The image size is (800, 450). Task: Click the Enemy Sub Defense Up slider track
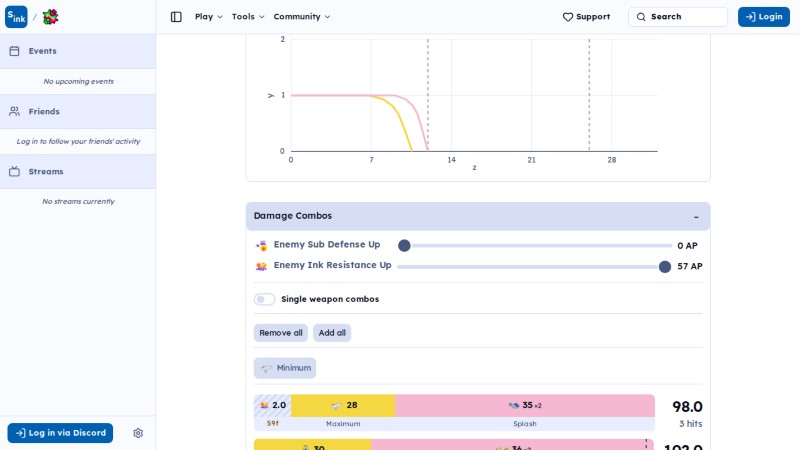(x=535, y=246)
